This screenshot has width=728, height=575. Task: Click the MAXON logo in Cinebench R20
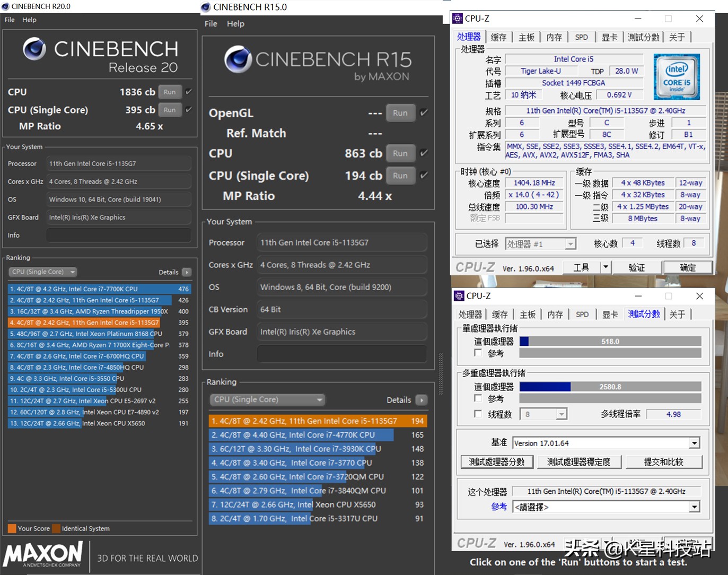[43, 554]
